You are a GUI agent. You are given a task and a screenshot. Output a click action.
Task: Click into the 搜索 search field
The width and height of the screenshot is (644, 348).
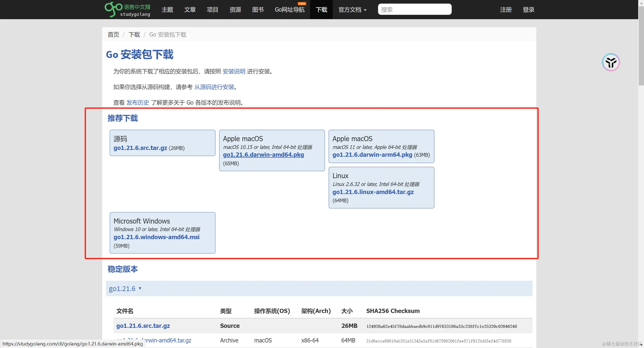click(x=414, y=10)
